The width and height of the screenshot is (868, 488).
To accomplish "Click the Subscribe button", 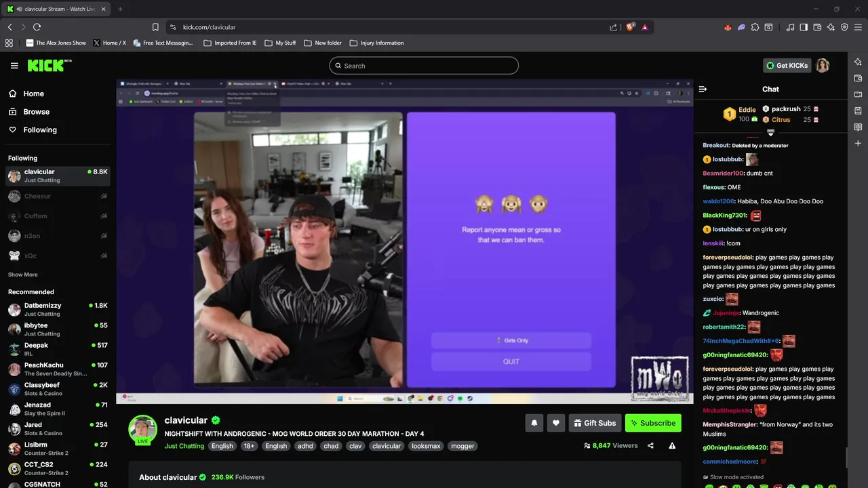I will coord(653,423).
